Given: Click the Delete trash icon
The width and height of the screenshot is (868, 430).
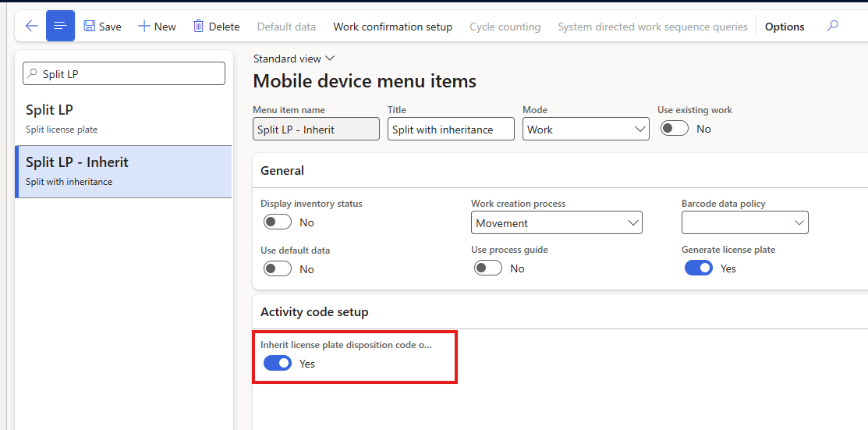Looking at the screenshot, I should 199,26.
